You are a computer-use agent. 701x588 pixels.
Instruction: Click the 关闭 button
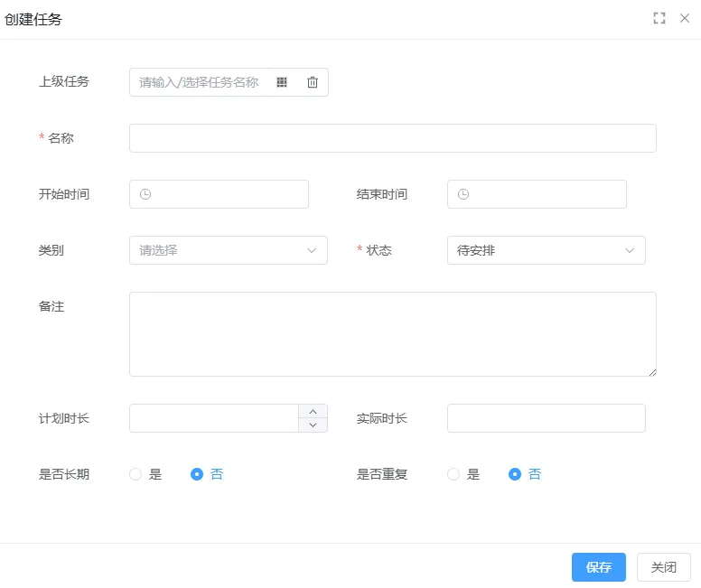(663, 567)
